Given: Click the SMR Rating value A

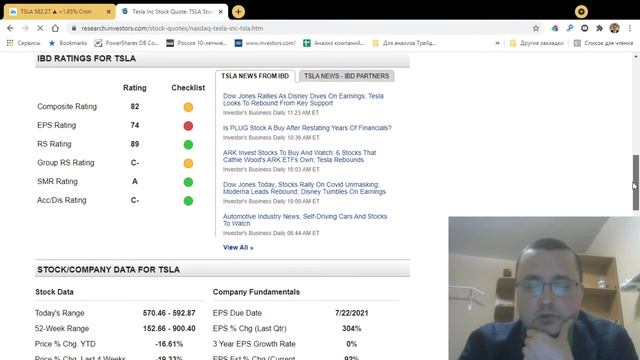Looking at the screenshot, I should click(x=135, y=181).
